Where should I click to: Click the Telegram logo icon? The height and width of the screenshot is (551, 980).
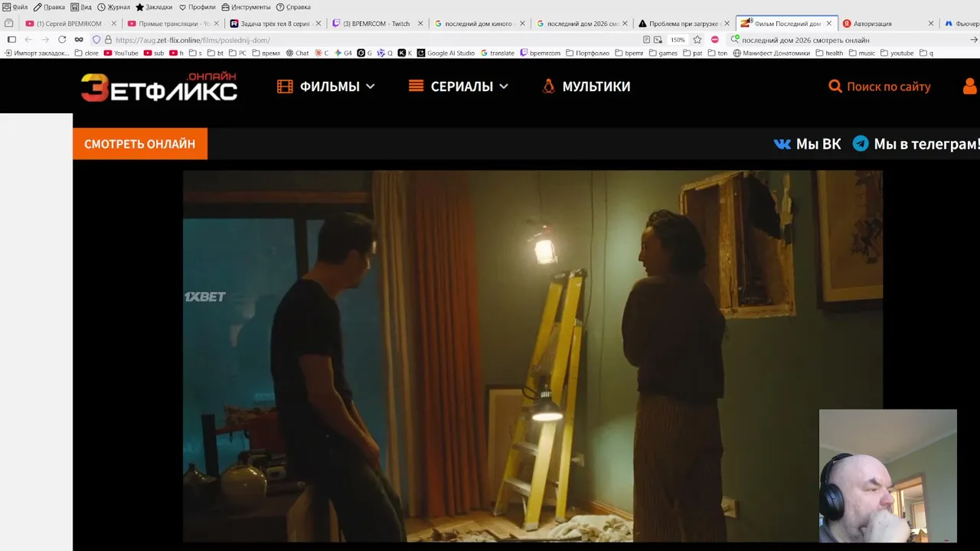(861, 143)
